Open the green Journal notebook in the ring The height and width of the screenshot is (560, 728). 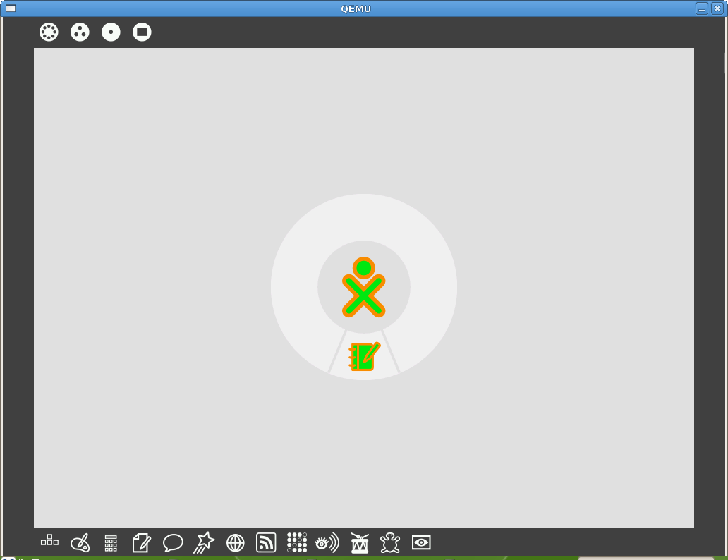[365, 357]
